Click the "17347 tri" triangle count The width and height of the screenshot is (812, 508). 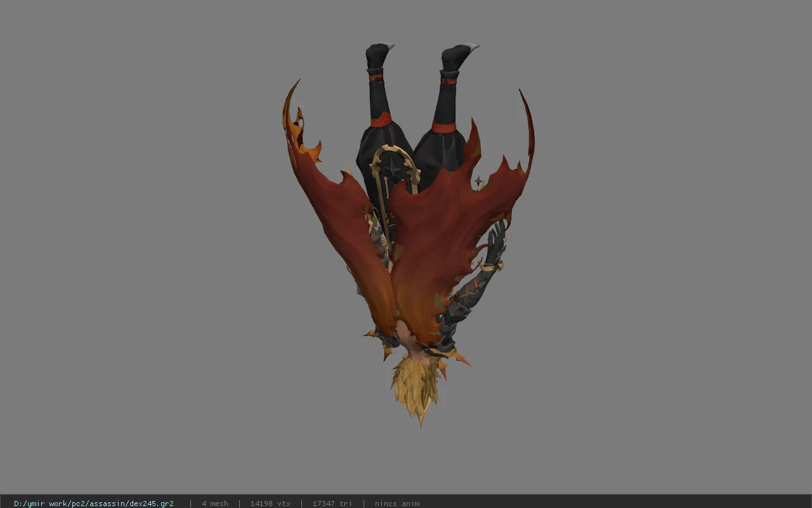332,504
